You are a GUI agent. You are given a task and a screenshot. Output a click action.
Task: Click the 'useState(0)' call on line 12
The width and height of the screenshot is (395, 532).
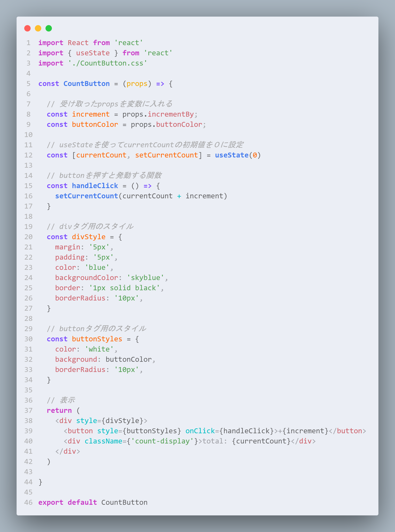pyautogui.click(x=238, y=155)
